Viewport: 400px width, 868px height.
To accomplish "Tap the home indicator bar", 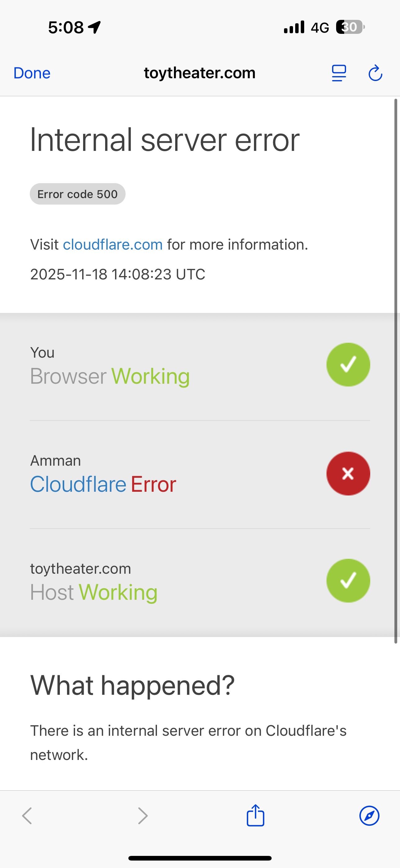I will 200,858.
